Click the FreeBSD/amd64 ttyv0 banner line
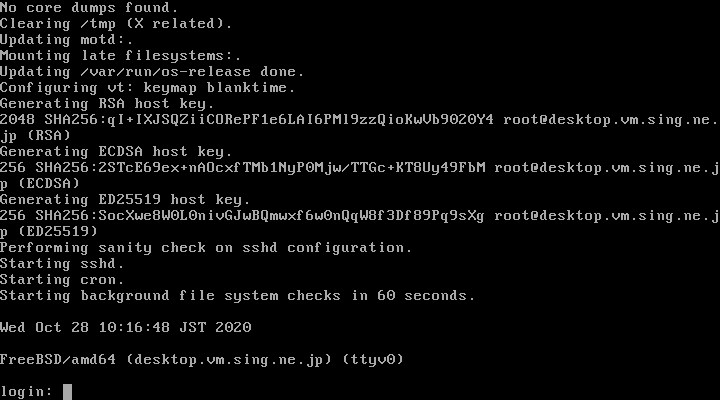 pos(201,359)
